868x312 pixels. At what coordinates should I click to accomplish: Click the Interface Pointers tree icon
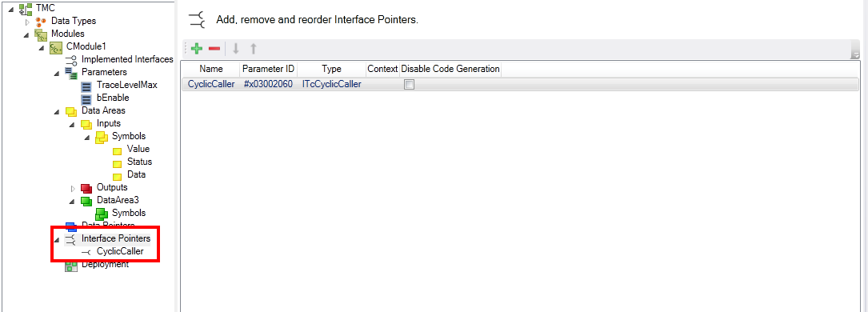[x=71, y=239]
